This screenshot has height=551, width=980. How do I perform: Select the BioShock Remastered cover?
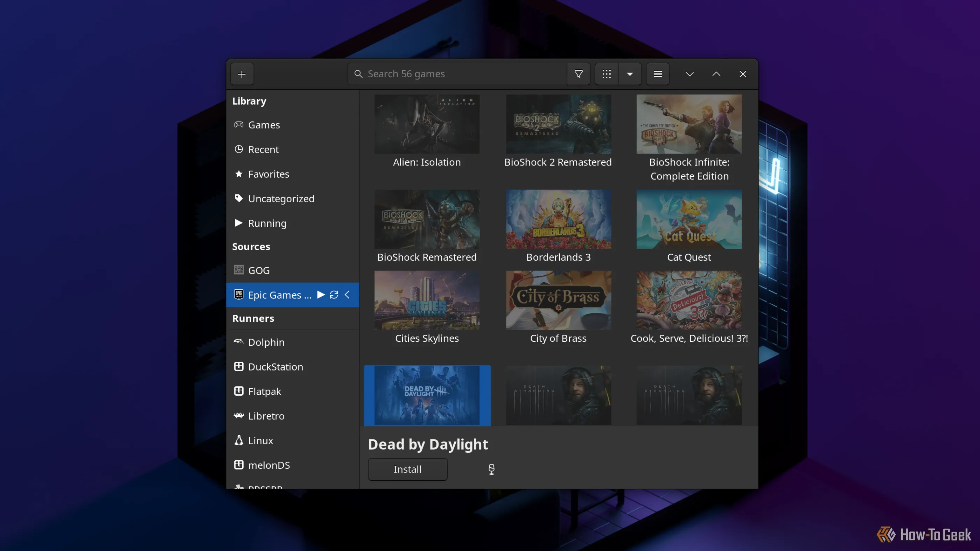[427, 219]
